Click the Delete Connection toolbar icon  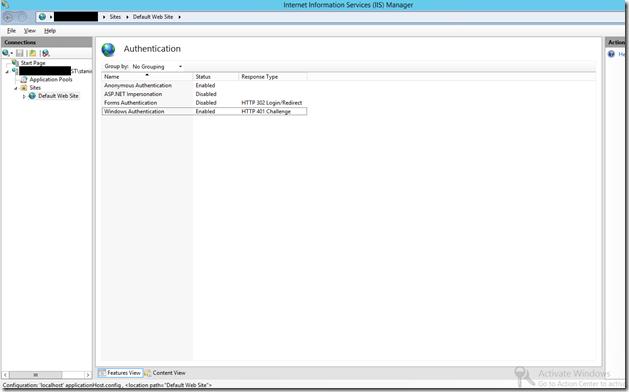pos(46,53)
